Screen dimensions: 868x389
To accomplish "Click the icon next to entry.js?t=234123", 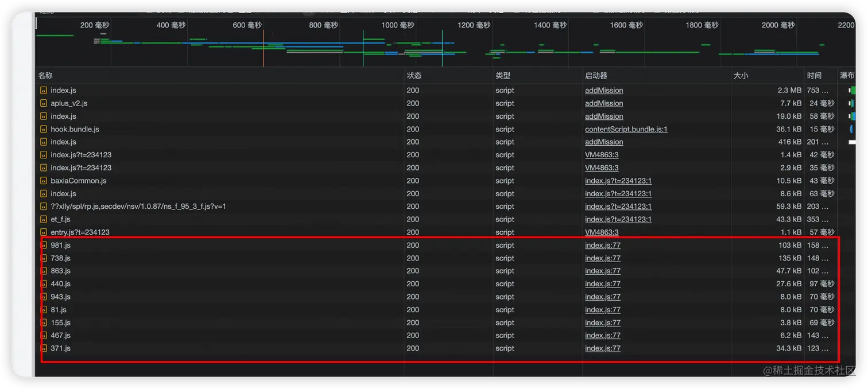I will click(x=44, y=232).
